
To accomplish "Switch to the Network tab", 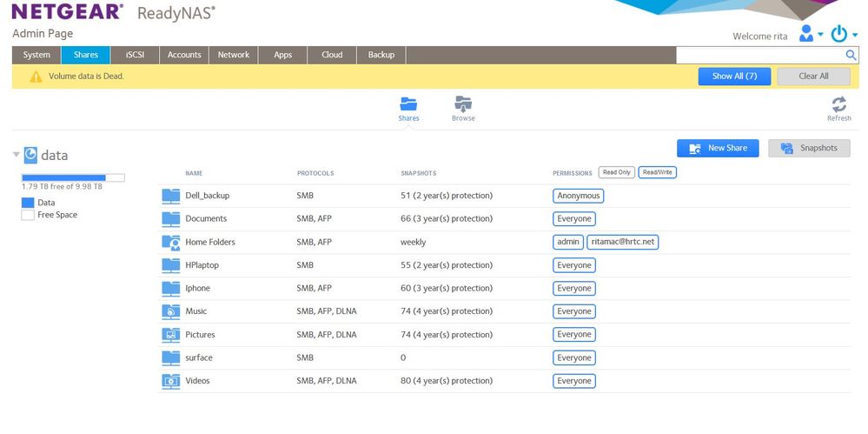I will 233,55.
